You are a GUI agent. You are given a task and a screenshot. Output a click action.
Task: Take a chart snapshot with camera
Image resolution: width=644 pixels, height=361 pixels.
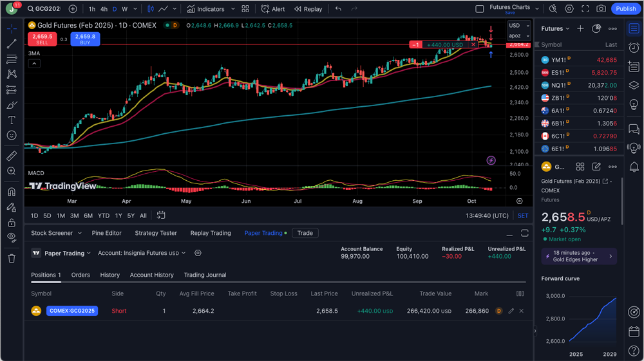601,8
